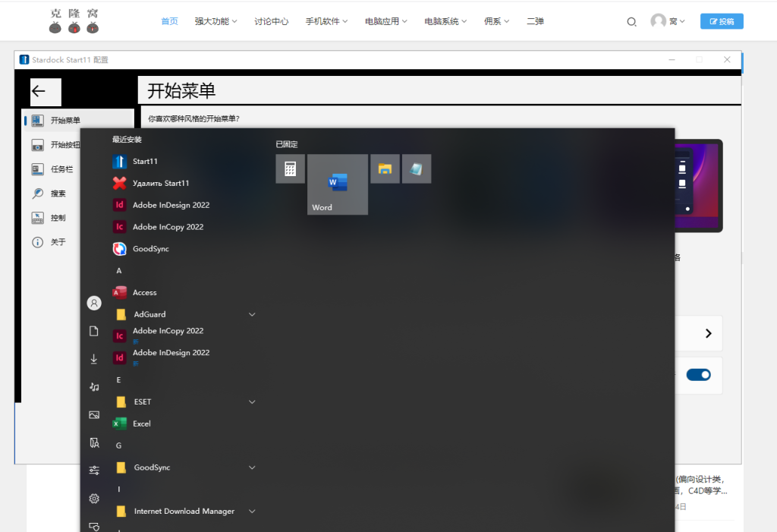Open the pinned notepad-like tile next to Explorer

pyautogui.click(x=417, y=168)
